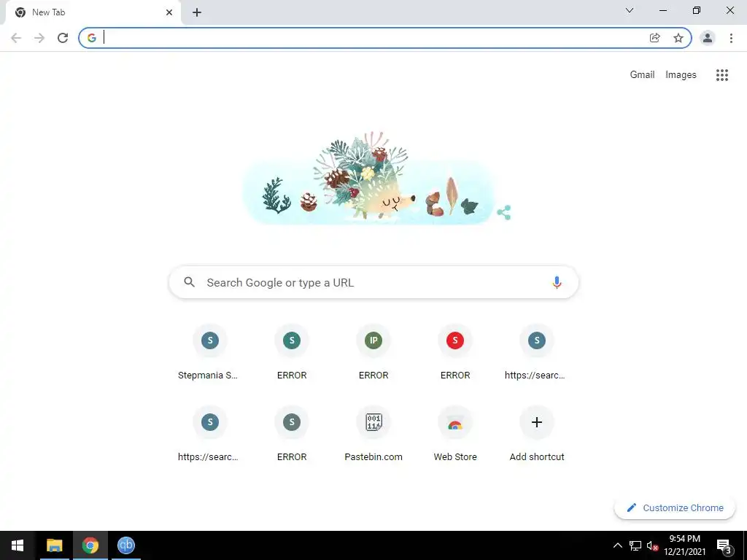Open the Images link

[x=681, y=75]
